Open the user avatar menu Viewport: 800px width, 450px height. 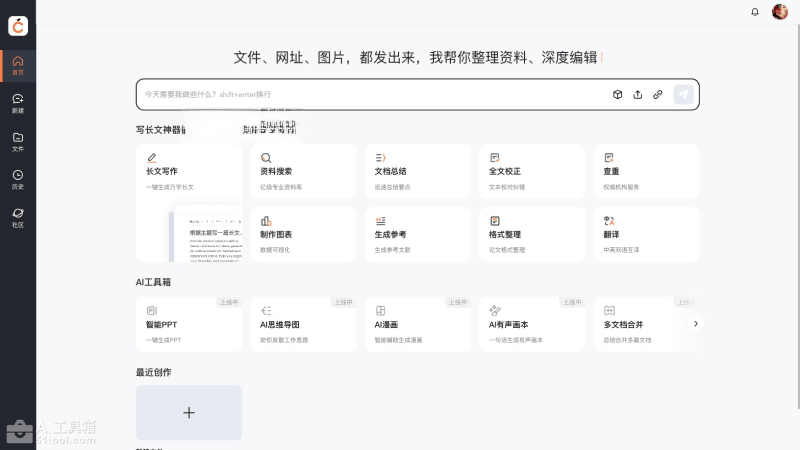pyautogui.click(x=780, y=12)
